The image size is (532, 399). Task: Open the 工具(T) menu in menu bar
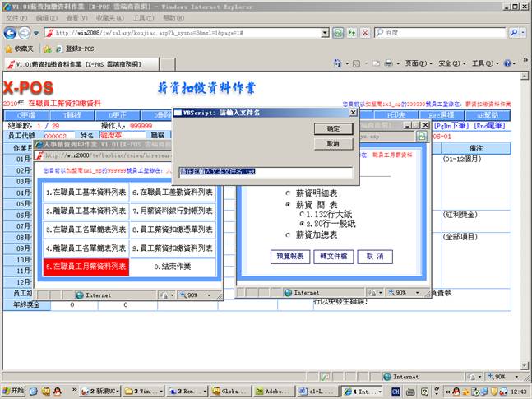[143, 17]
